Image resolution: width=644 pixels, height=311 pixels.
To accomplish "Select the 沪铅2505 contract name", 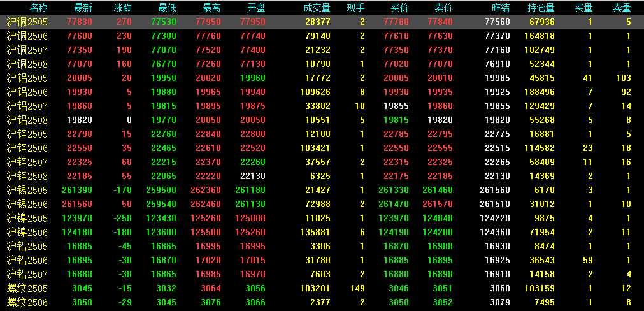I will (x=27, y=246).
